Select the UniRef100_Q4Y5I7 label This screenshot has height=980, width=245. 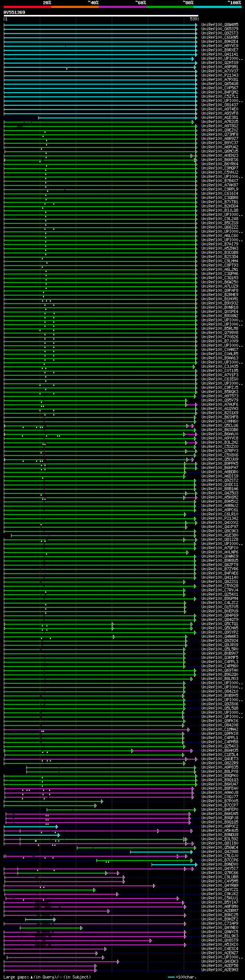click(220, 869)
